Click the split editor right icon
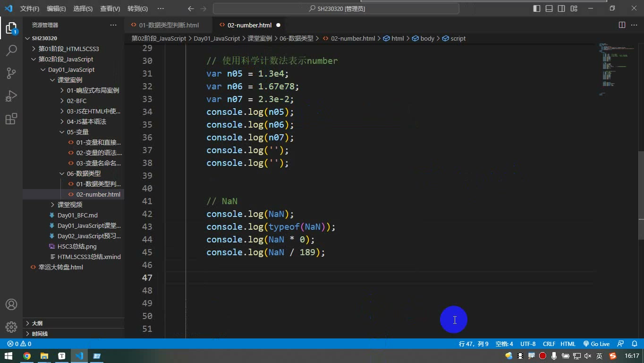Image resolution: width=644 pixels, height=363 pixels. (x=622, y=25)
